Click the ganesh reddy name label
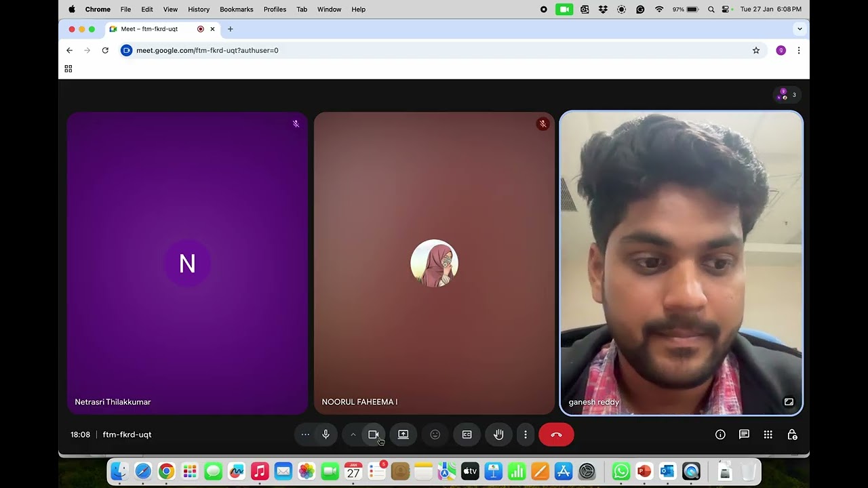 593,402
